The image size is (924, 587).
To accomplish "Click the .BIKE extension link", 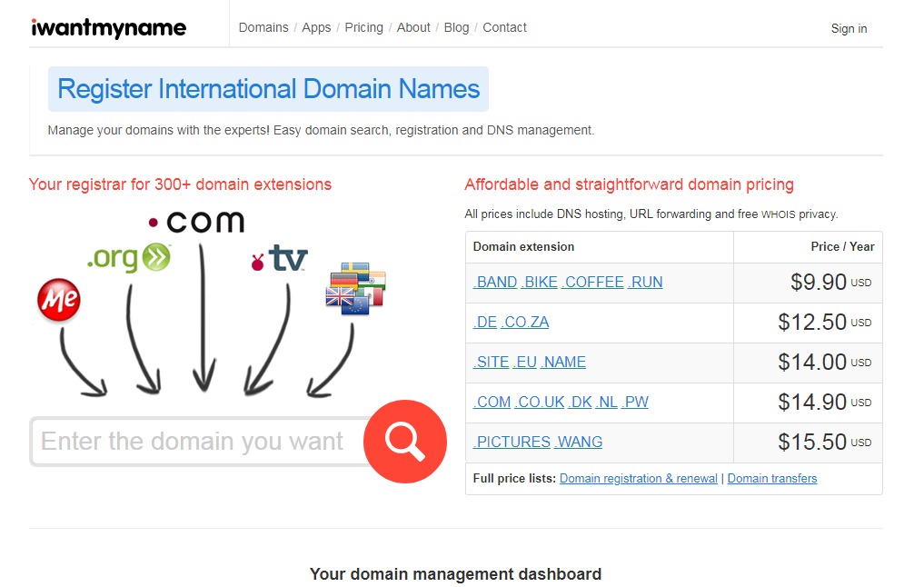I will click(x=539, y=283).
